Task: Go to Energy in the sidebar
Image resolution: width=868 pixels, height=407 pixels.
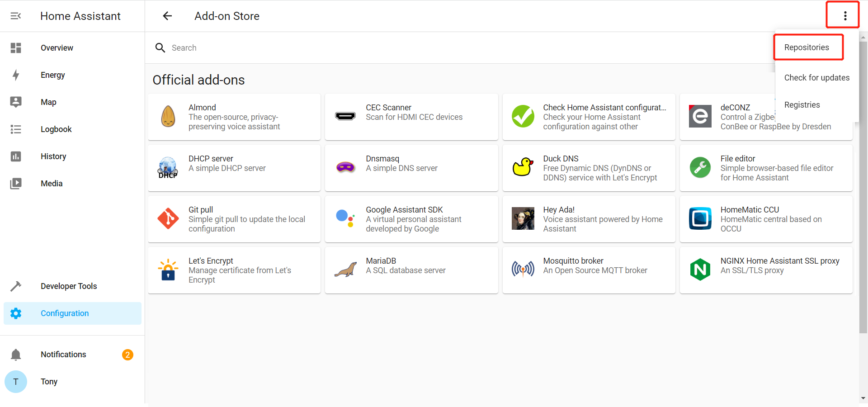Action: [72, 75]
